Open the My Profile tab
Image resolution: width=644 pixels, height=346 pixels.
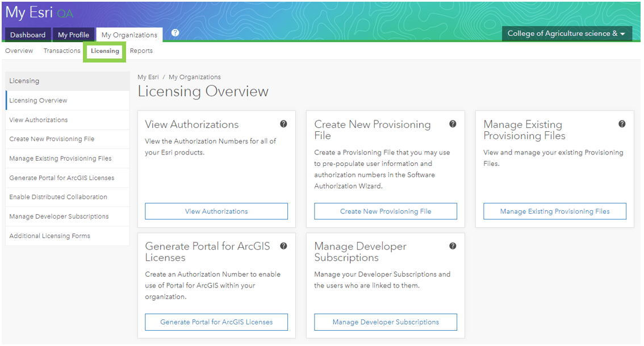(73, 35)
